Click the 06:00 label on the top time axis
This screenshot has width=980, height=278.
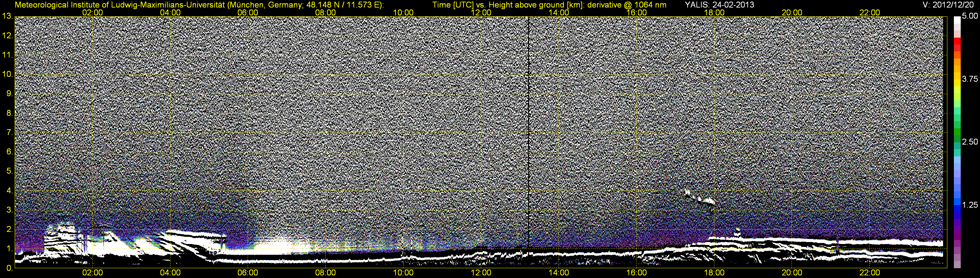coord(248,12)
